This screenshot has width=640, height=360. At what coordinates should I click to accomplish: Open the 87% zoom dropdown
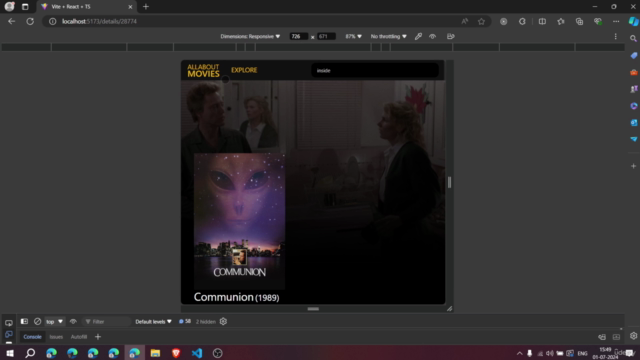tap(353, 36)
